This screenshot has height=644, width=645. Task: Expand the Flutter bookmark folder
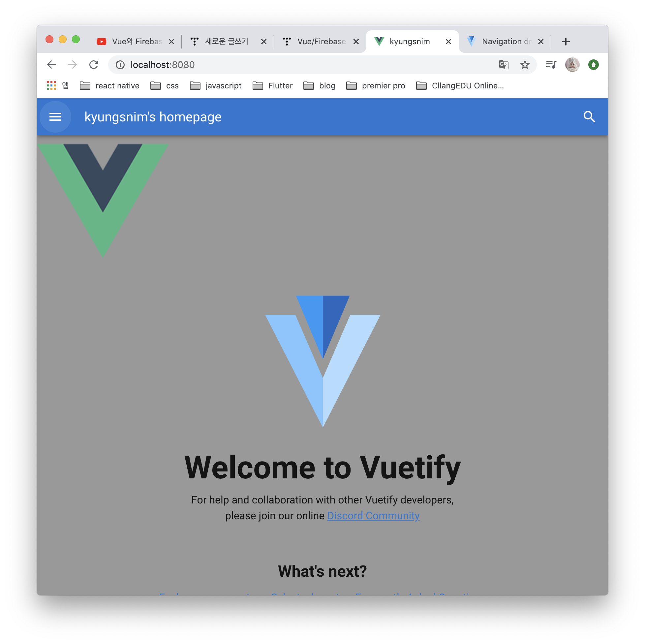coord(272,86)
